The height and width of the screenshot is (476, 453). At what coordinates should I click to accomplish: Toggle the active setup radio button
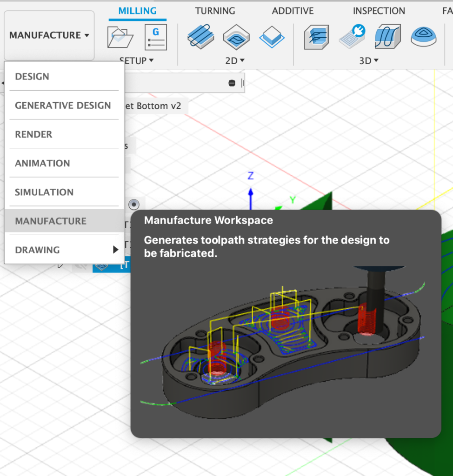click(x=134, y=204)
